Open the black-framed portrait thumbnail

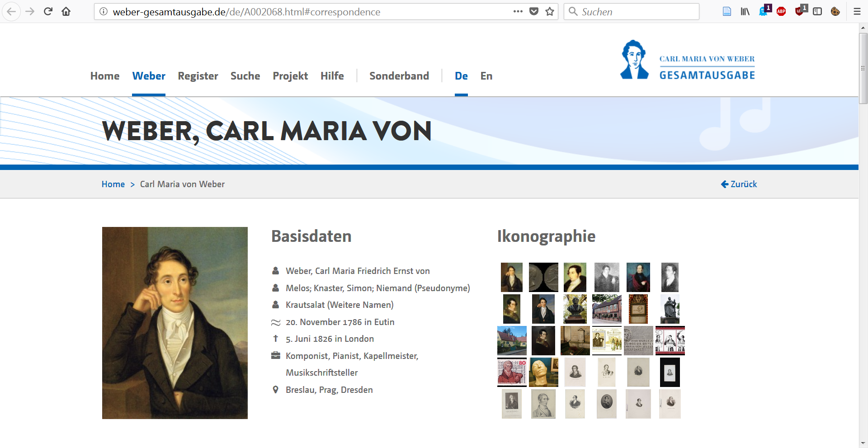point(670,372)
